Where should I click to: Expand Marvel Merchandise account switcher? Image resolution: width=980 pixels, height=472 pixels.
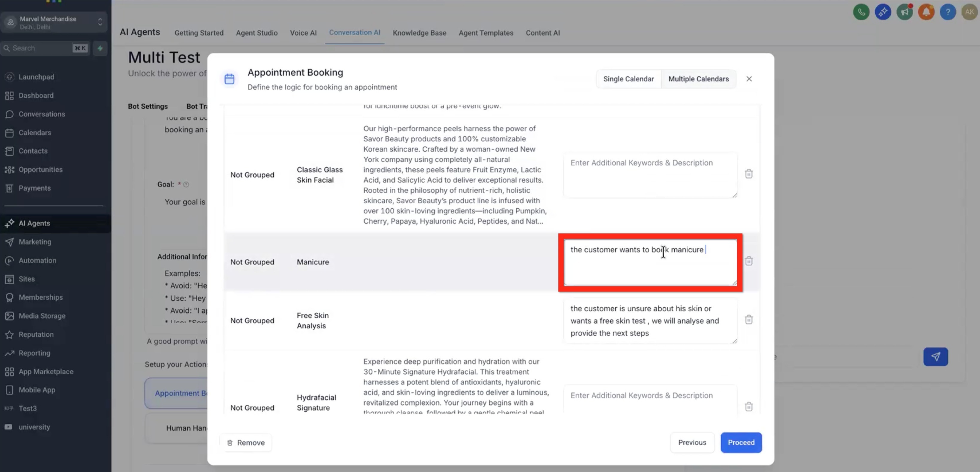coord(54,22)
